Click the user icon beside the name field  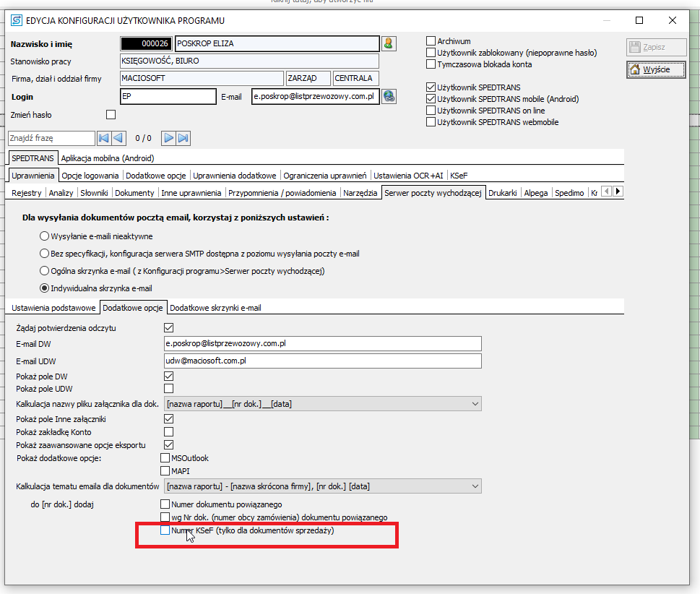tap(389, 43)
